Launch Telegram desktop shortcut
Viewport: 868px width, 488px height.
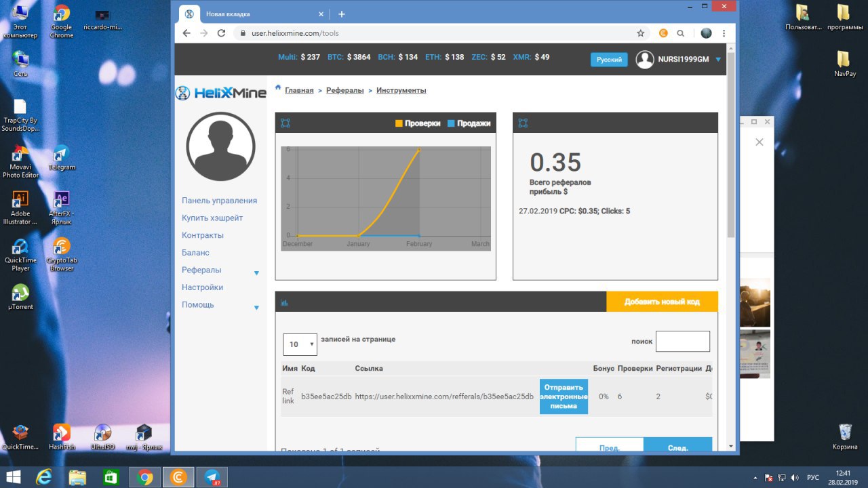click(x=62, y=157)
